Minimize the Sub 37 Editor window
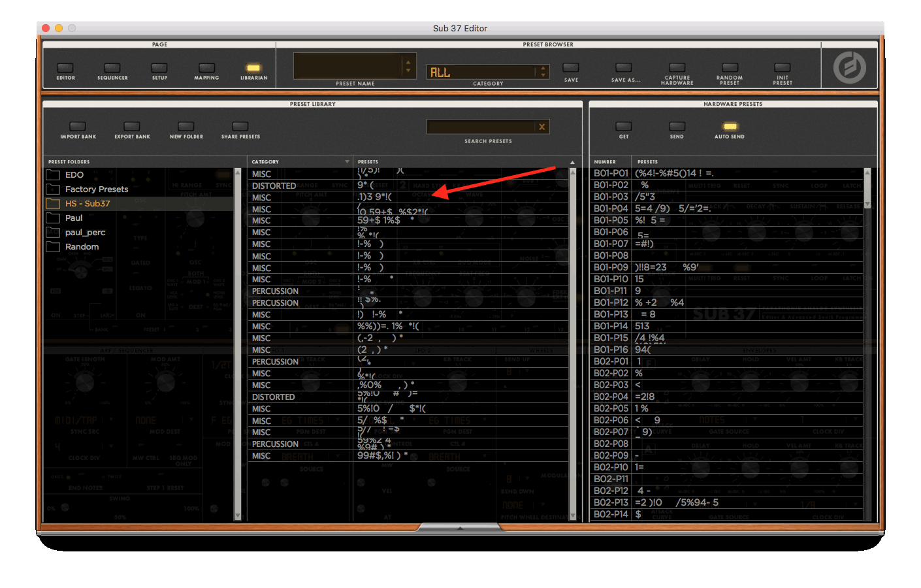 pyautogui.click(x=59, y=28)
